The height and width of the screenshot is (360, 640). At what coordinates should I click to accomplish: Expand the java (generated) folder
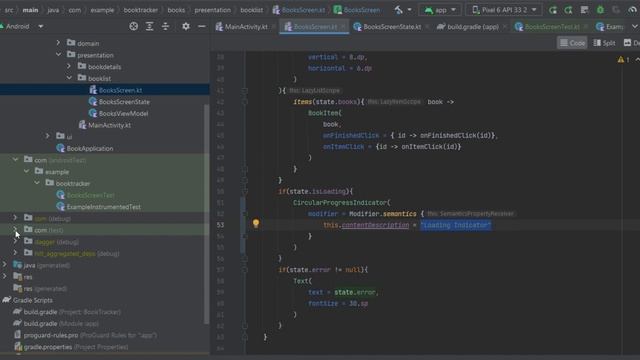(4, 264)
